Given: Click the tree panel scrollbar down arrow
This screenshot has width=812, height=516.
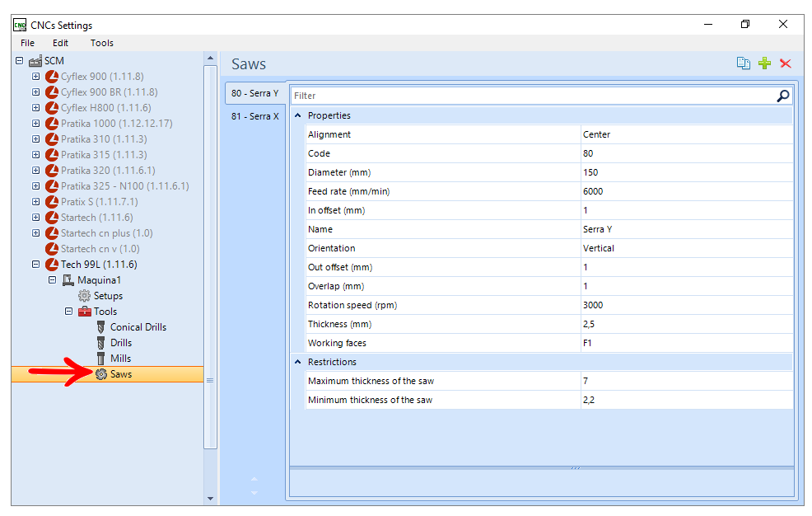Looking at the screenshot, I should [x=210, y=499].
